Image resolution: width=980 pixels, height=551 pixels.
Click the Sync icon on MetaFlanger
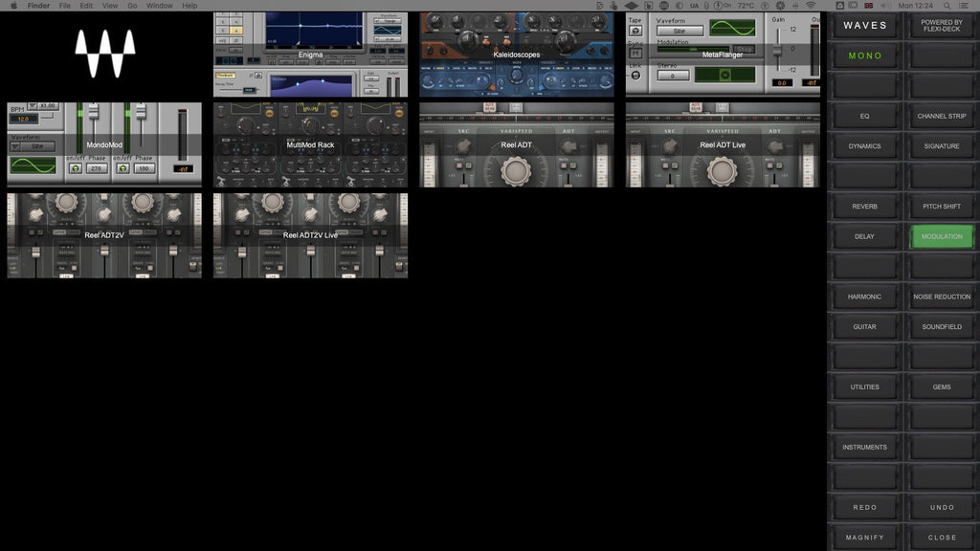[635, 52]
